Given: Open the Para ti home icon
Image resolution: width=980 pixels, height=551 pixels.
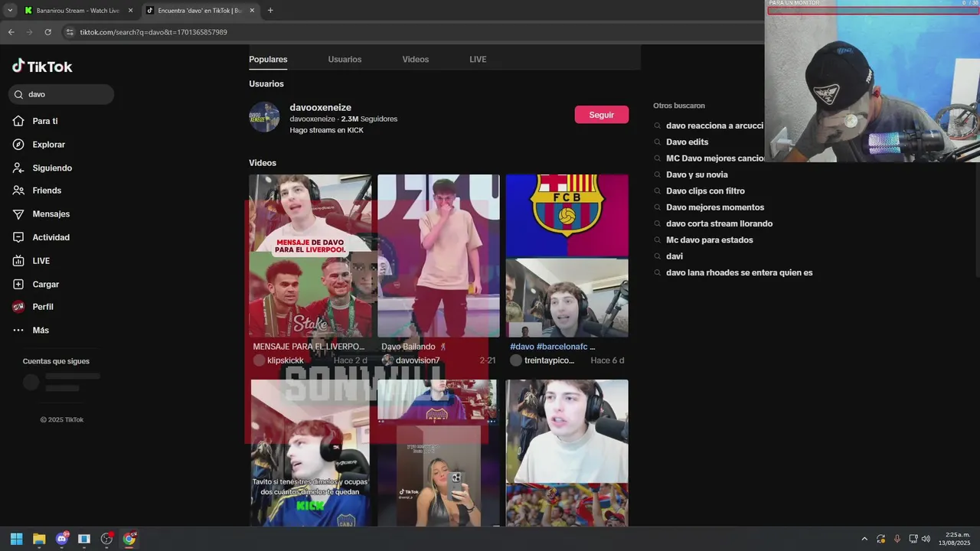Looking at the screenshot, I should click(x=18, y=121).
